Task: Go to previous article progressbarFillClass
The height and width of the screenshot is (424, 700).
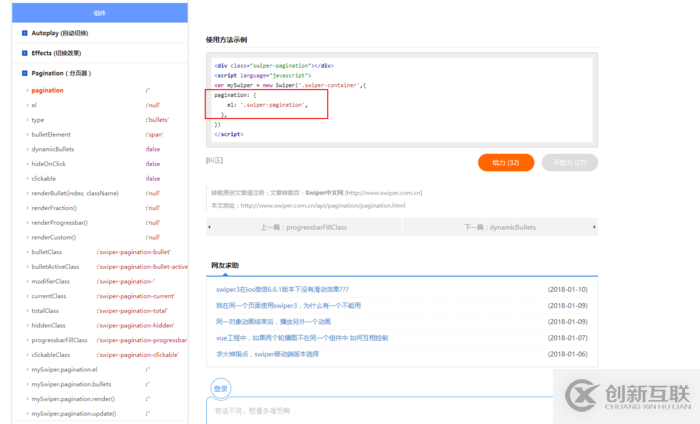Action: click(304, 227)
